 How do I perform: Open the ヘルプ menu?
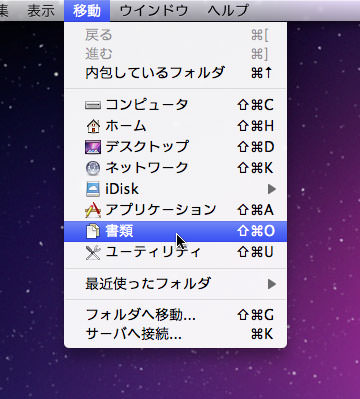(228, 11)
